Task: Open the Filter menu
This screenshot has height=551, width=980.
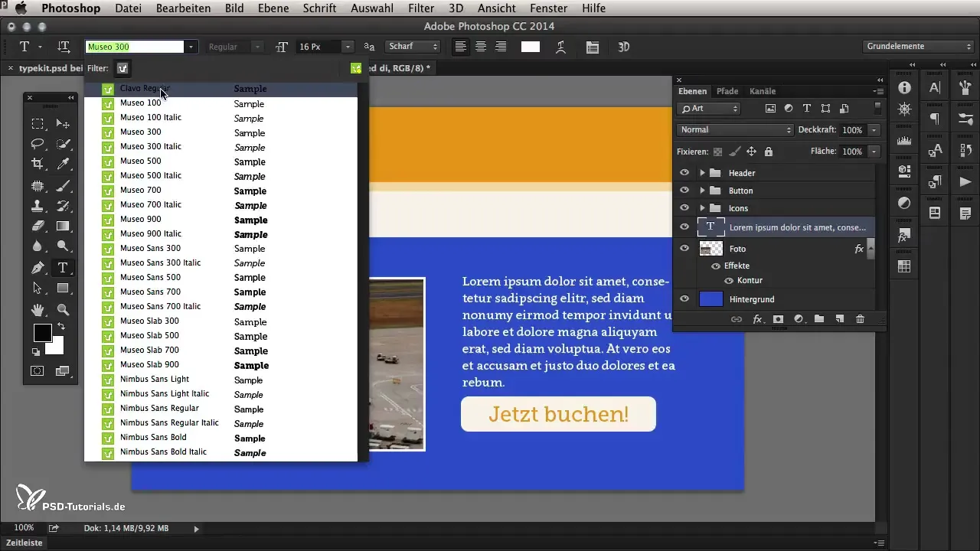Action: 420,8
